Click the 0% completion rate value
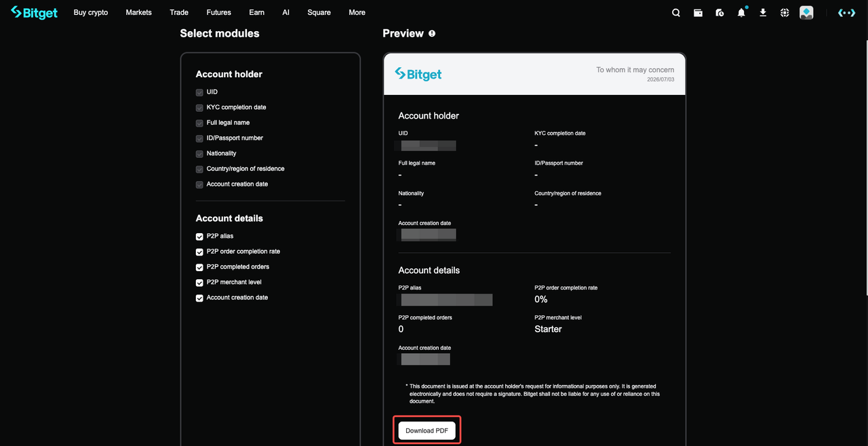The height and width of the screenshot is (446, 868). (x=540, y=300)
